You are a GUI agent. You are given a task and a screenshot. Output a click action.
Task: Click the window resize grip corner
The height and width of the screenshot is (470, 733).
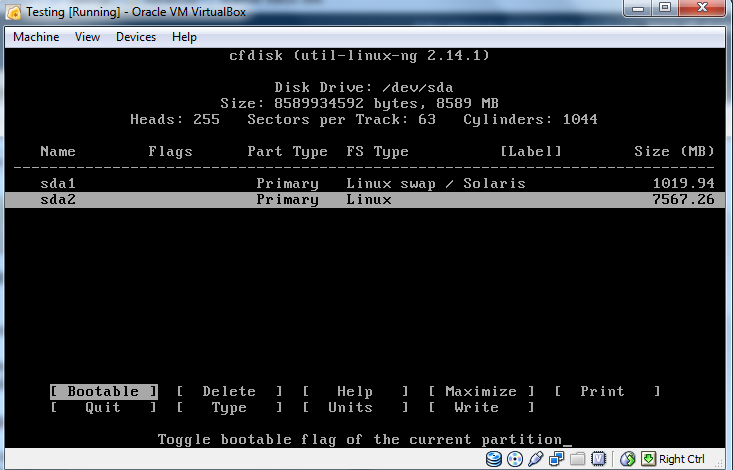pyautogui.click(x=720, y=462)
